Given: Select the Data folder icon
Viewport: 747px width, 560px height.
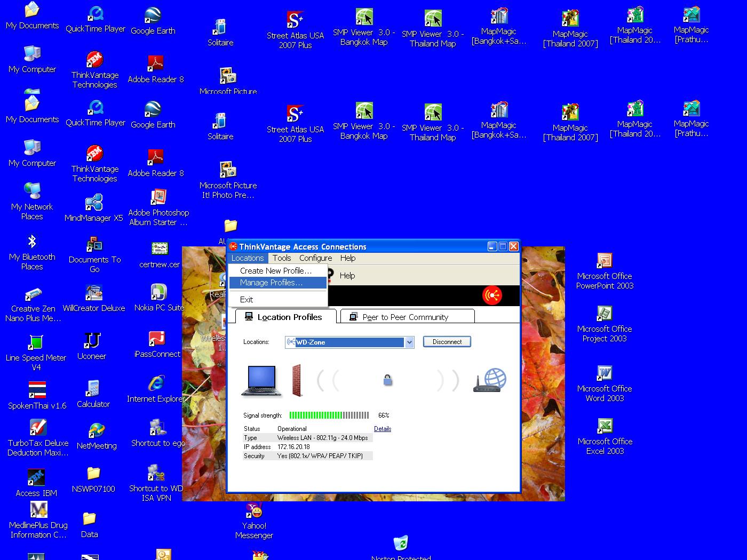Looking at the screenshot, I should (90, 525).
